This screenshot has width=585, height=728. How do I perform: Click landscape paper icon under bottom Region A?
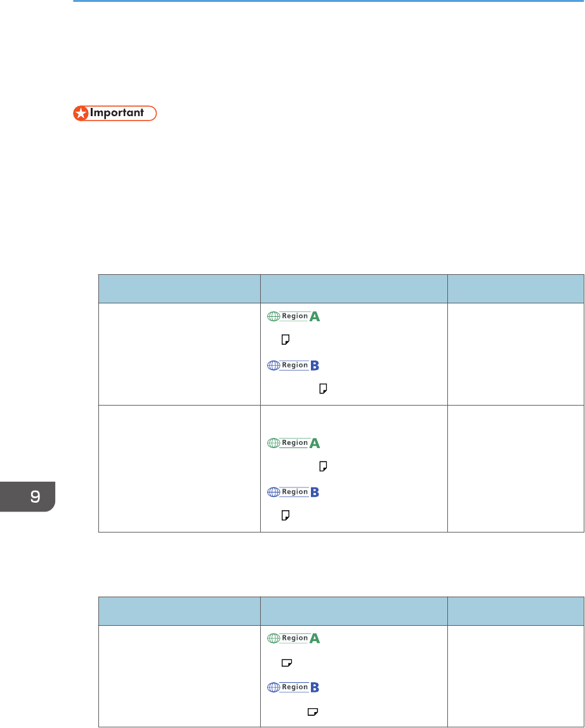286,663
